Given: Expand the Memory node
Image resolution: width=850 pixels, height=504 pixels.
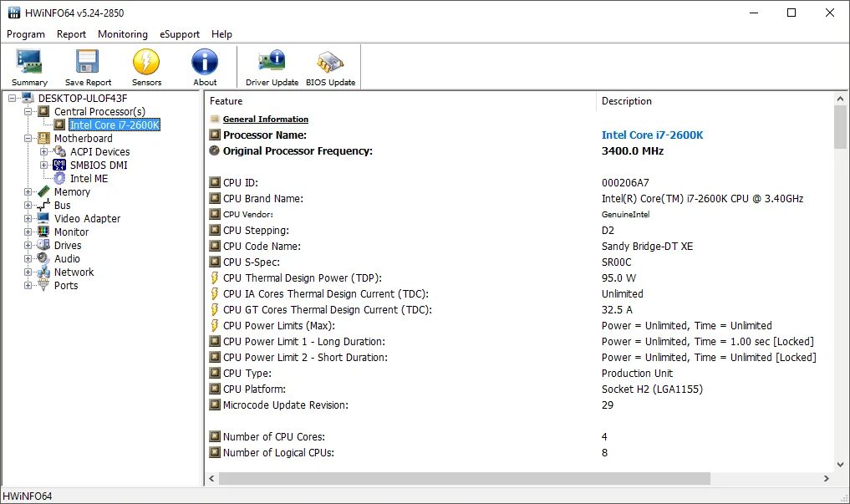Looking at the screenshot, I should click(x=28, y=192).
